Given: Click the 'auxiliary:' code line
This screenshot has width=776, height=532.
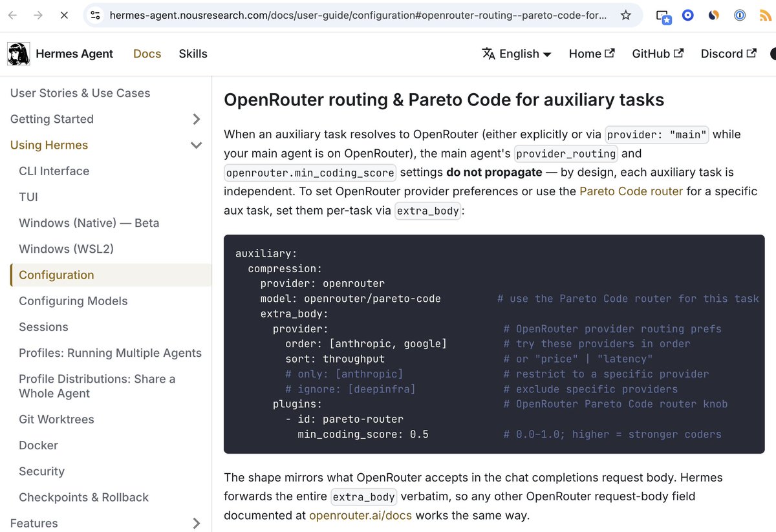Looking at the screenshot, I should point(266,253).
